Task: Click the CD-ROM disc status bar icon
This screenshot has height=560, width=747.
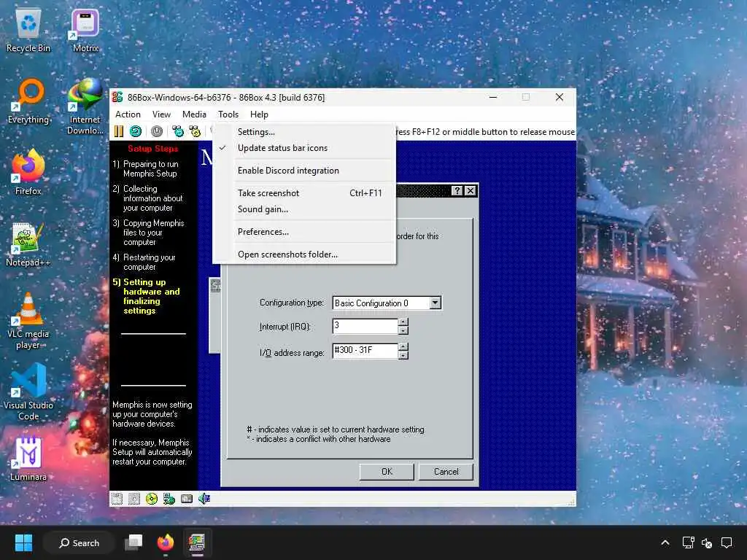Action: [x=152, y=499]
